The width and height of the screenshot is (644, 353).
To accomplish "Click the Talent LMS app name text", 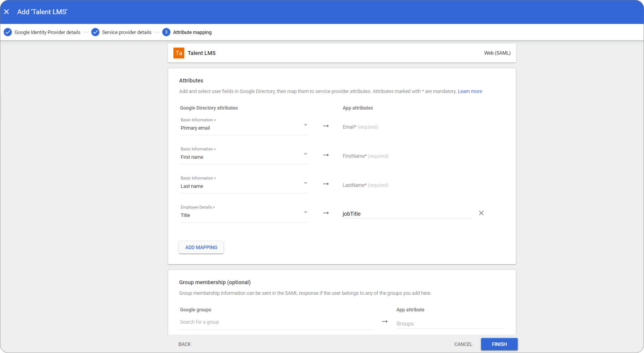I will coord(201,53).
